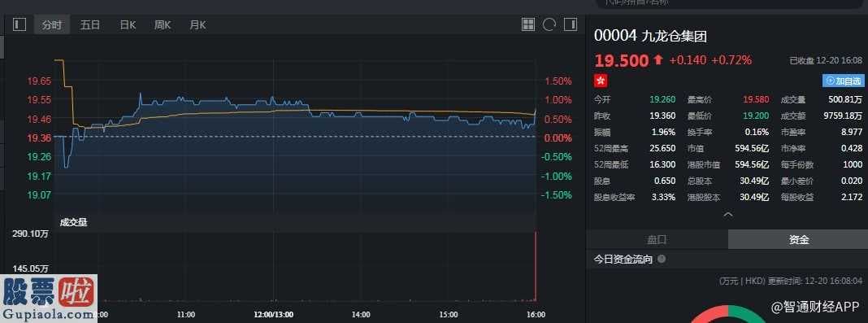This screenshot has height=323, width=868.
Task: Click the 00004 九龙仓集团 stock title
Action: 650,36
